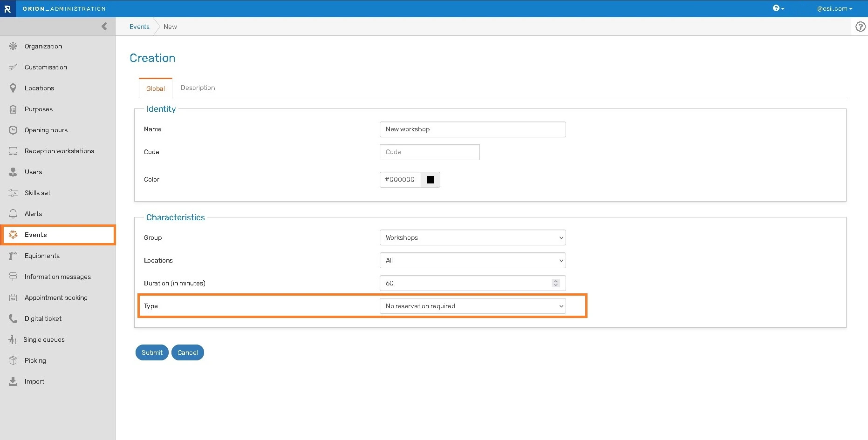
Task: Click the Organization gear icon in sidebar
Action: [x=13, y=46]
